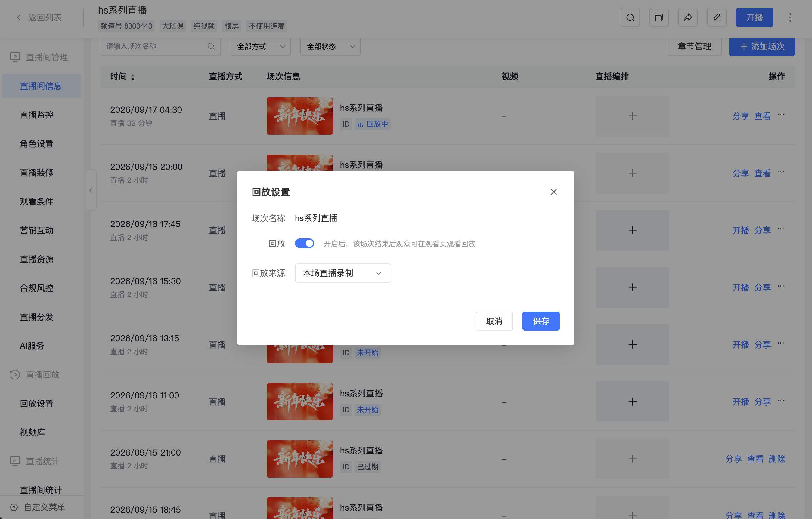
Task: Click the magnifier in the session search box
Action: coord(211,47)
